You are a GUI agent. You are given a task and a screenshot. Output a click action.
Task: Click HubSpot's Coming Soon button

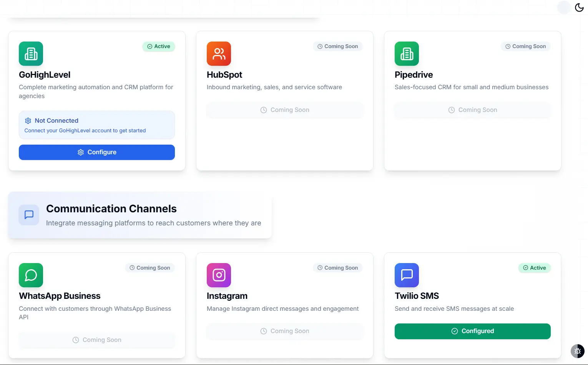(285, 110)
